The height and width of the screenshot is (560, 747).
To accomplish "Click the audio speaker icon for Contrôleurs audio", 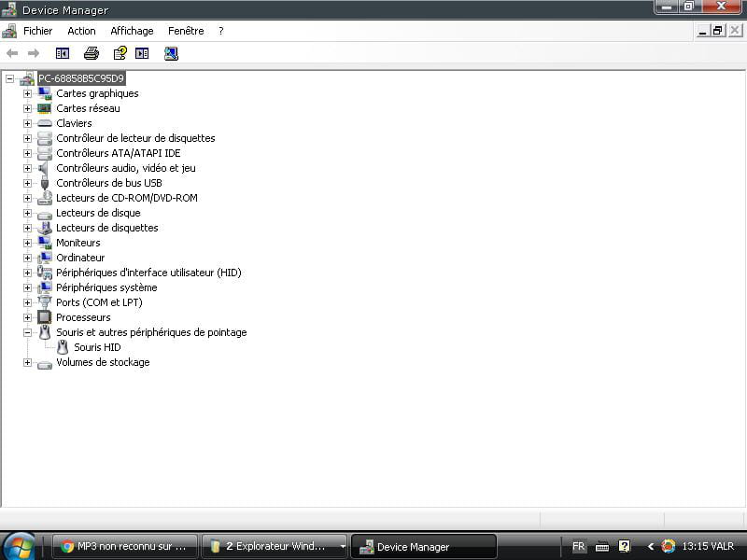I will [44, 168].
